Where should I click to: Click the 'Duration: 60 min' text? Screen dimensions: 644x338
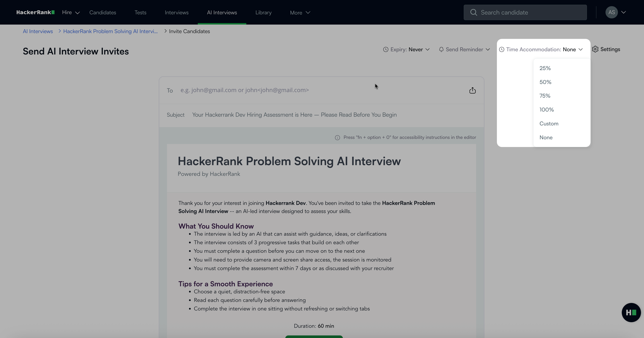click(x=314, y=326)
